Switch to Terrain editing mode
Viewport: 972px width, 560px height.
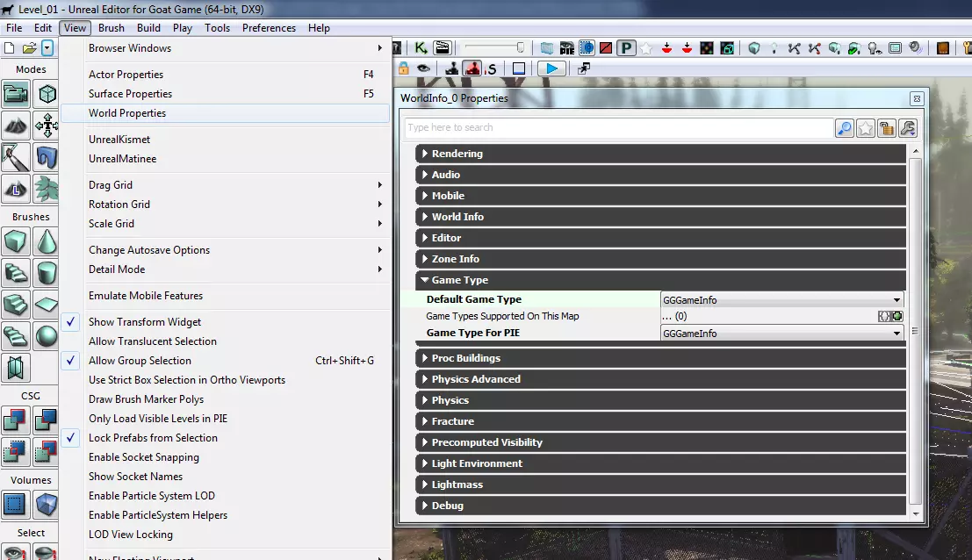tap(16, 126)
